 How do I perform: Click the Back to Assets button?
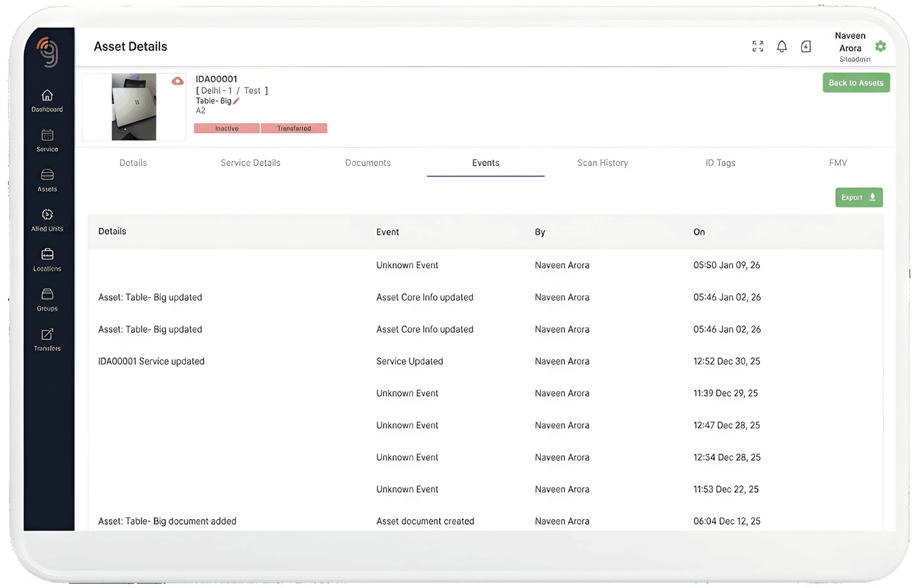pos(856,83)
